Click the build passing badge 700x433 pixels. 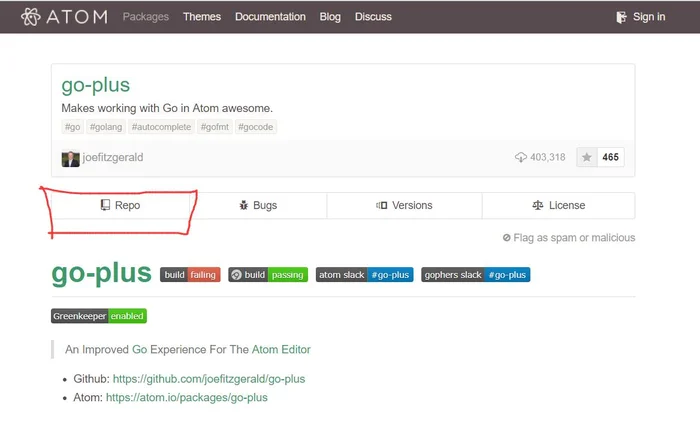[268, 275]
